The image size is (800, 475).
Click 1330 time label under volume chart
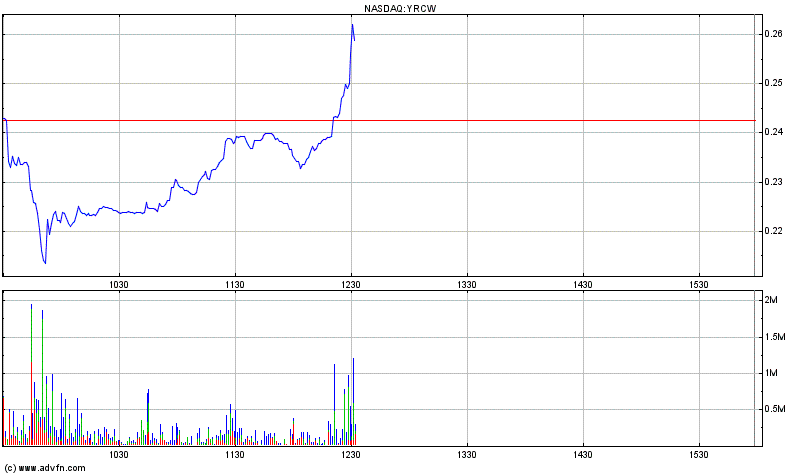[x=467, y=455]
